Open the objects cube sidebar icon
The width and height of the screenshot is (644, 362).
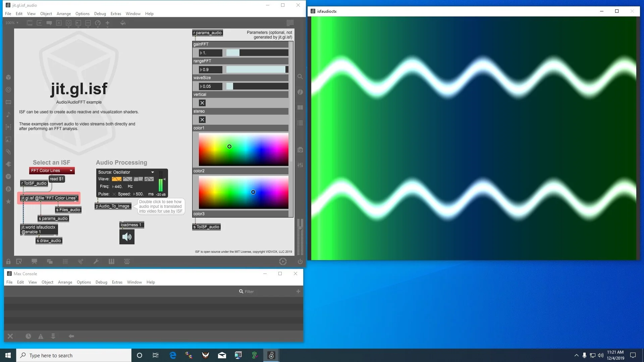point(8,77)
